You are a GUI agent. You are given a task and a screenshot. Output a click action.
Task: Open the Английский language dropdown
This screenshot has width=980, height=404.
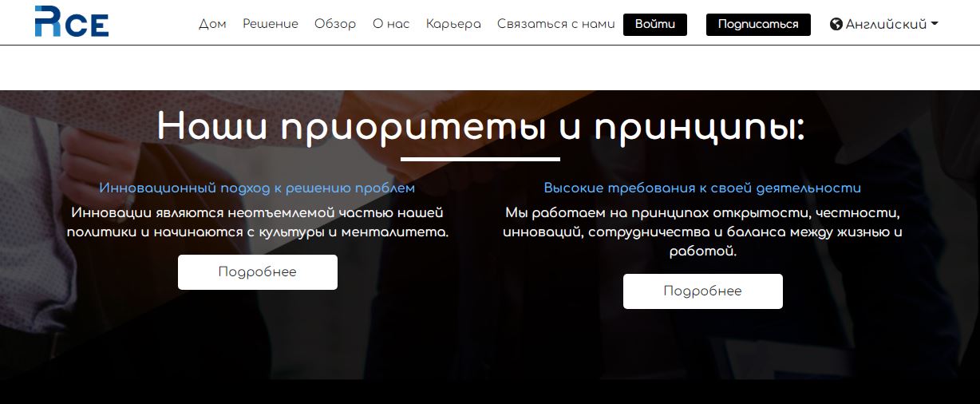[886, 24]
